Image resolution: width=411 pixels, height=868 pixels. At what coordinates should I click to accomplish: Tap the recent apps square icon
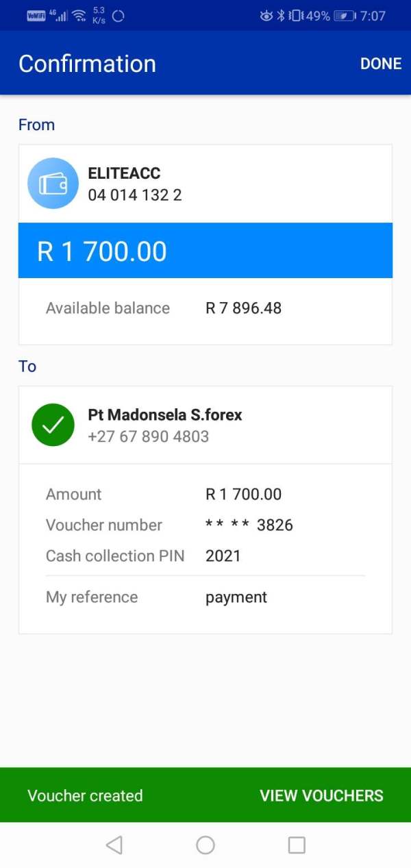click(x=297, y=845)
